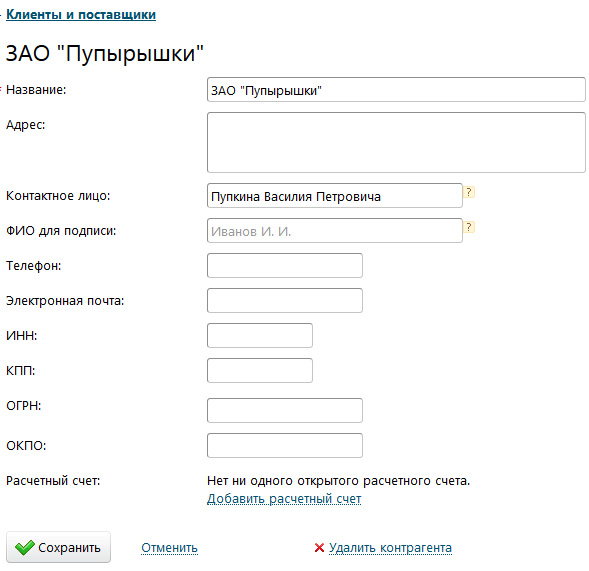Image resolution: width=589 pixels, height=571 pixels.
Task: Click the Телефон input field
Action: (285, 266)
